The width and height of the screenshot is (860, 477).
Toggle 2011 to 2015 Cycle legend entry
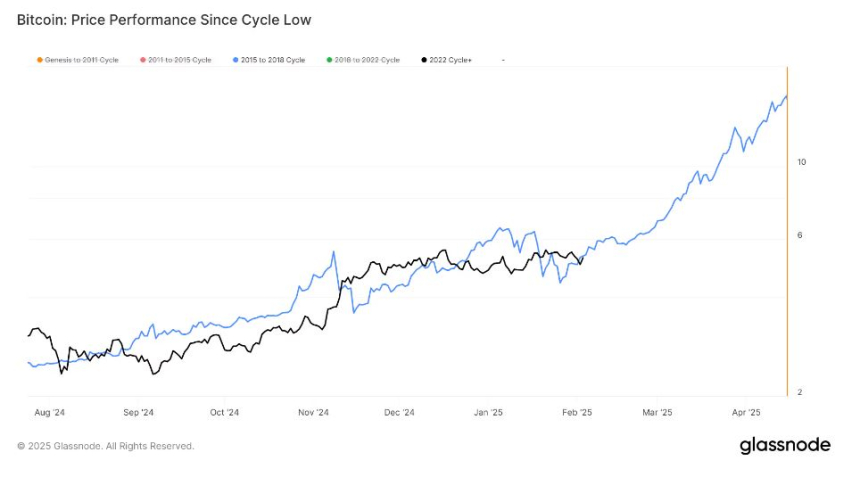click(176, 60)
